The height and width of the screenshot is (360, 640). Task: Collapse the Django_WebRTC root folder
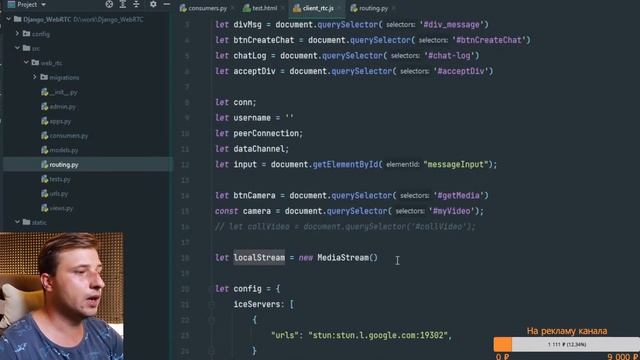(8, 19)
